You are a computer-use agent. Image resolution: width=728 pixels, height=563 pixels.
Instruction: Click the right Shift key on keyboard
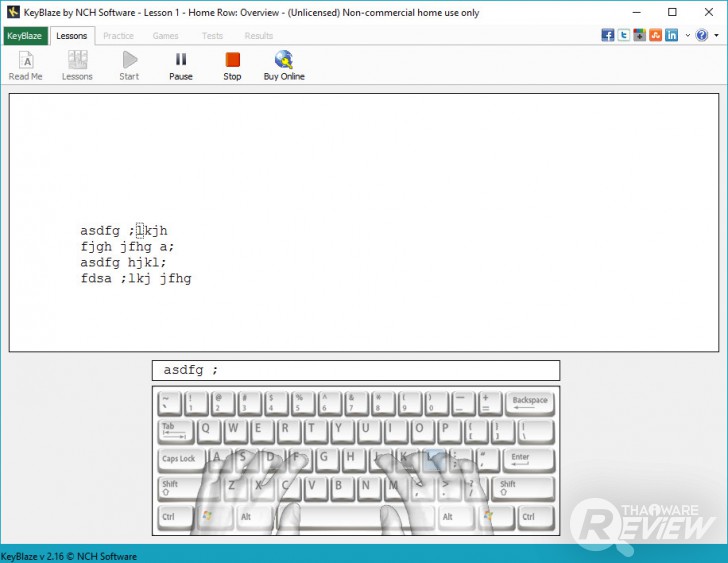click(x=524, y=487)
